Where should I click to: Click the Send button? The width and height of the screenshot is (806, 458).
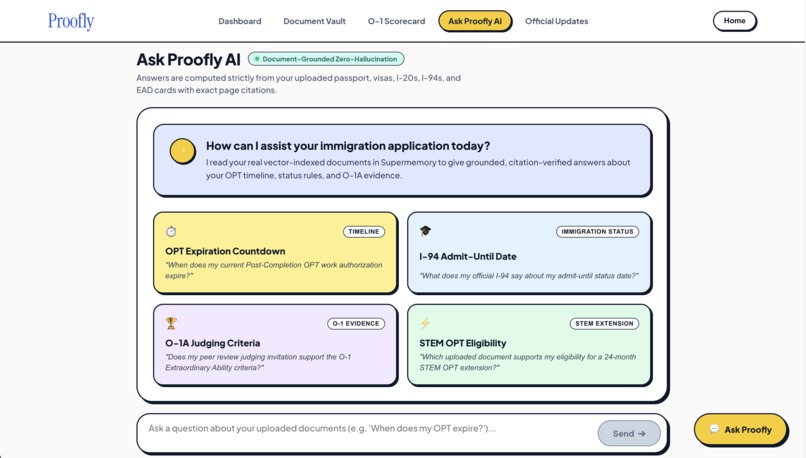coord(629,433)
